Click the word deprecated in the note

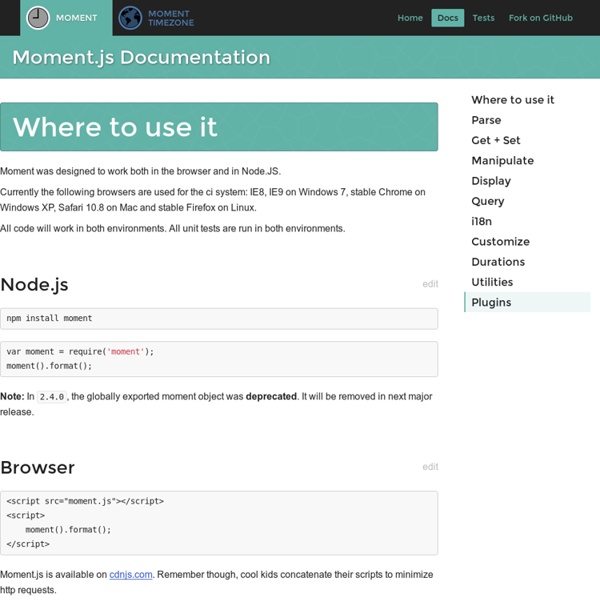271,396
